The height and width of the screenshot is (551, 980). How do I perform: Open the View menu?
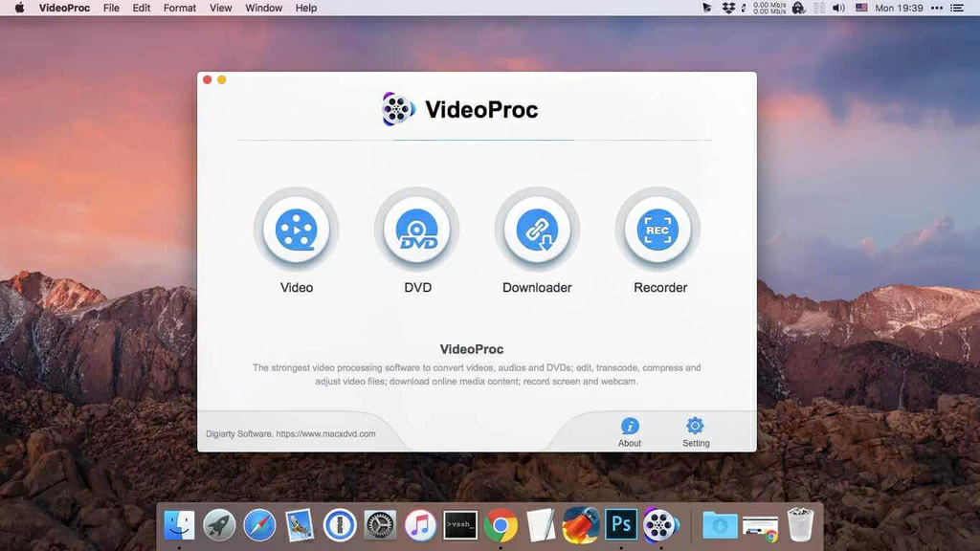coord(221,8)
